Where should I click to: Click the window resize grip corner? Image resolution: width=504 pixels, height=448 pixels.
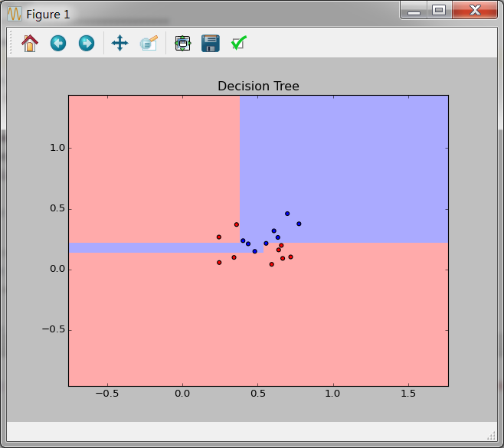[x=491, y=436]
